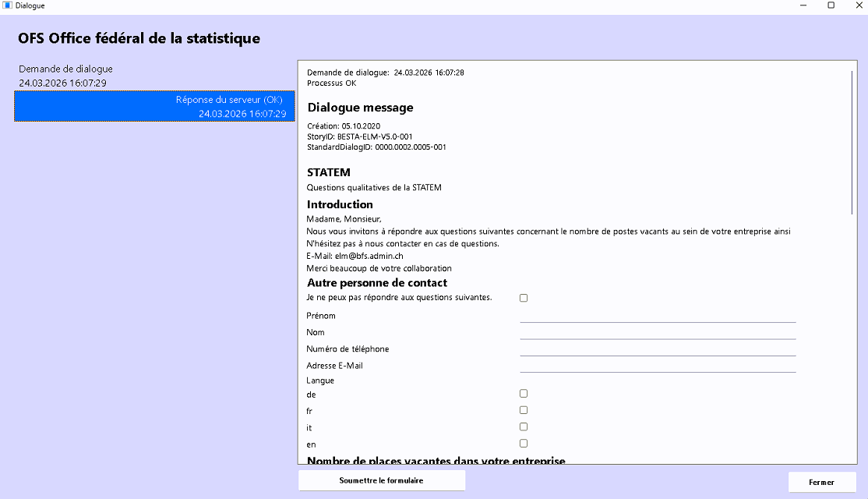Tick the 'de' language checkbox

tap(524, 394)
